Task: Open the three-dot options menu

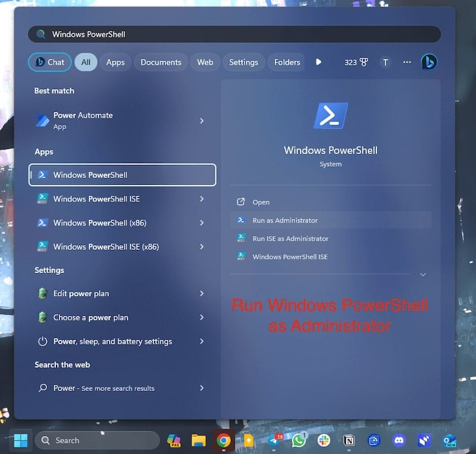Action: coord(407,62)
